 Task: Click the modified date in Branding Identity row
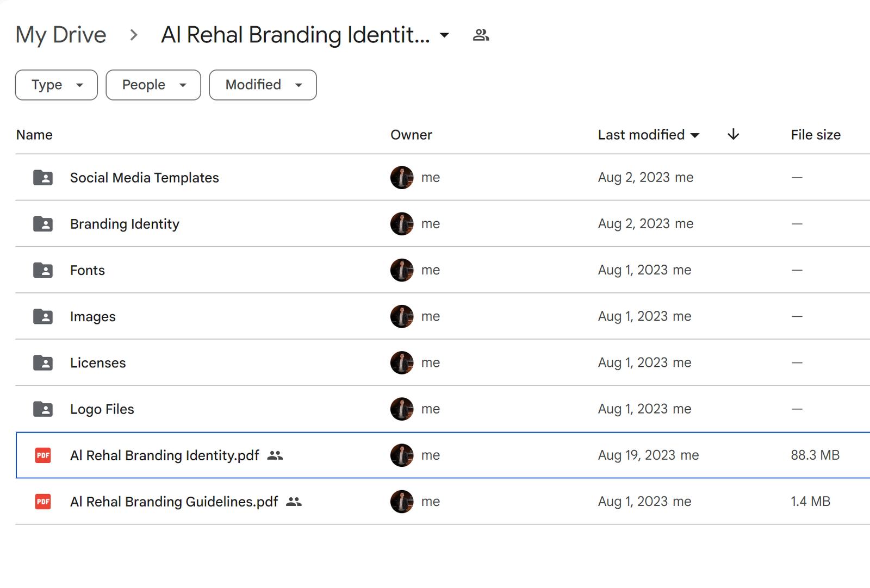634,224
